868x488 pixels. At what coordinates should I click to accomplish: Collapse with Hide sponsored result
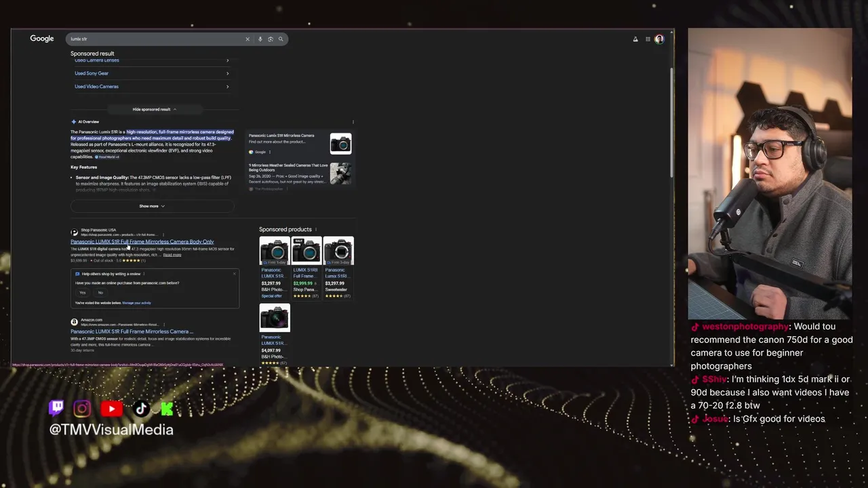tap(154, 109)
